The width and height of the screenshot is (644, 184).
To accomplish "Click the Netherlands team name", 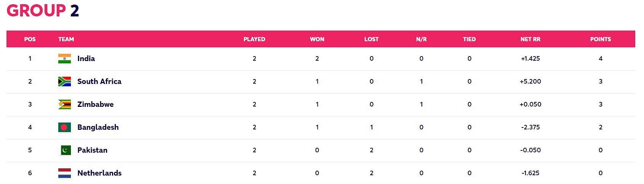I will pos(99,173).
